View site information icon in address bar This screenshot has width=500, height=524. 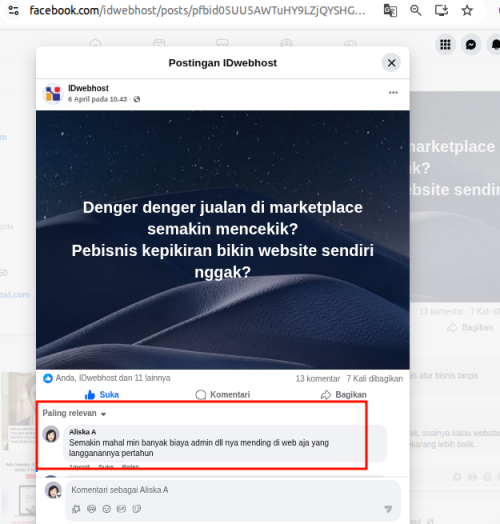(13, 10)
